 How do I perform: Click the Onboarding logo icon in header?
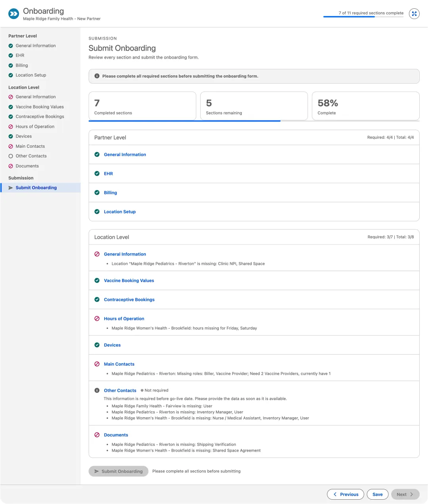click(14, 14)
